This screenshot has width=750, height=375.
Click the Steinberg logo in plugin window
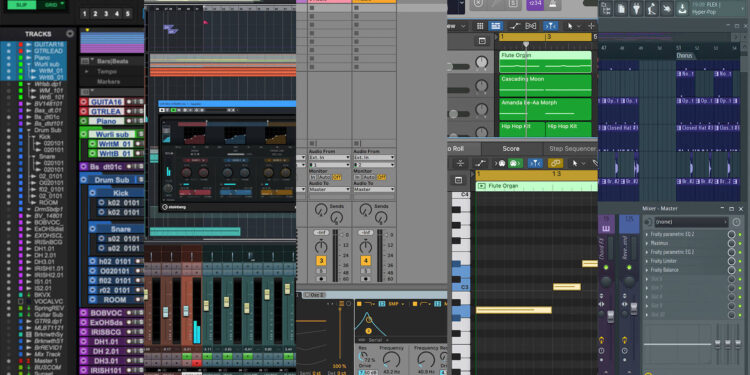175,207
